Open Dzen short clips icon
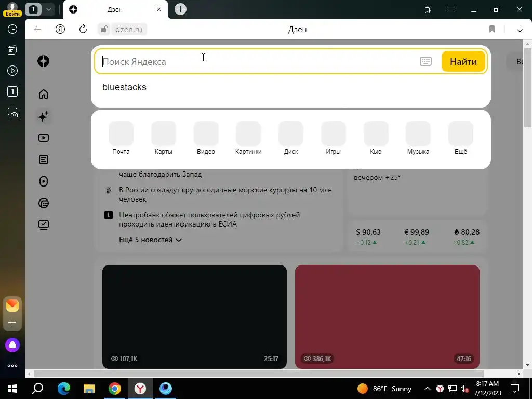Screen dimensions: 532x399 [44, 181]
